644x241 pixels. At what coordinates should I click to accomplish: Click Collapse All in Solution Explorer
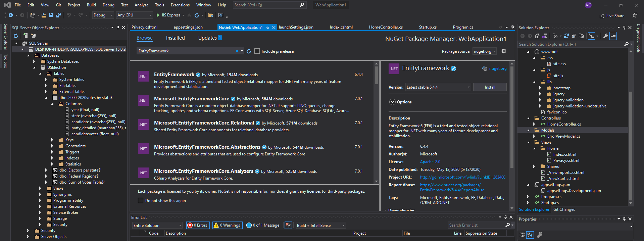click(x=574, y=36)
